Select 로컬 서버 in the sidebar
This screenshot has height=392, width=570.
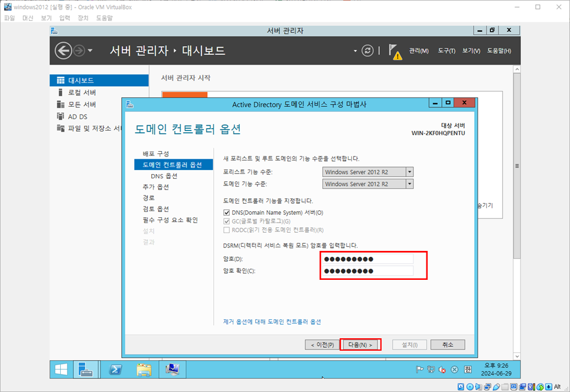[82, 92]
